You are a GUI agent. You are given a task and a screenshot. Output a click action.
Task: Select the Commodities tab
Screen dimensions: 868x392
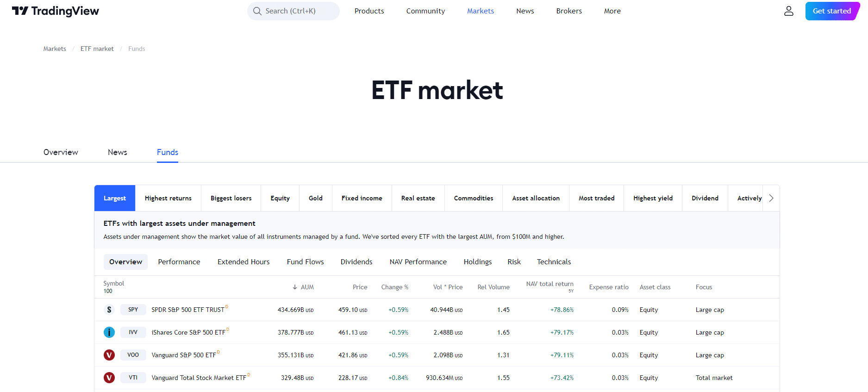(474, 198)
